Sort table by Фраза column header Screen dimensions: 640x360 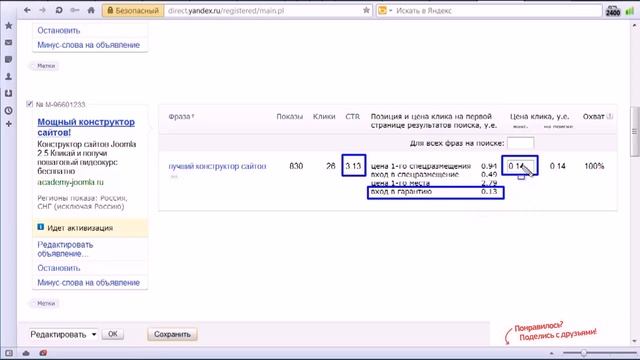[181, 116]
